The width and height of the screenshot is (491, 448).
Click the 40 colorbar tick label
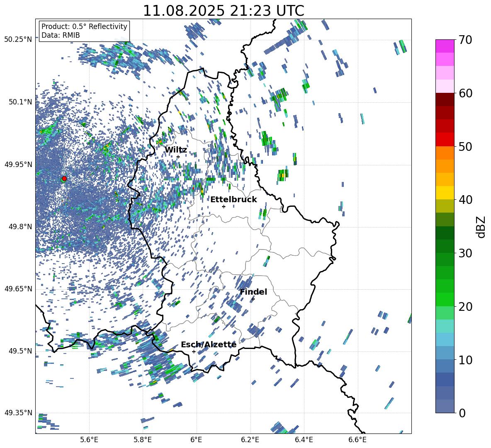[x=465, y=200]
